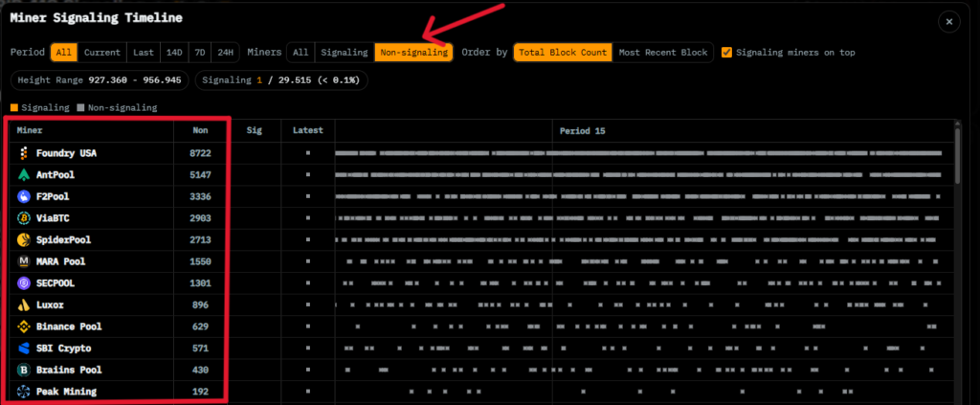Viewport: 980px width, 405px height.
Task: Click the Miner column header
Action: (x=30, y=130)
